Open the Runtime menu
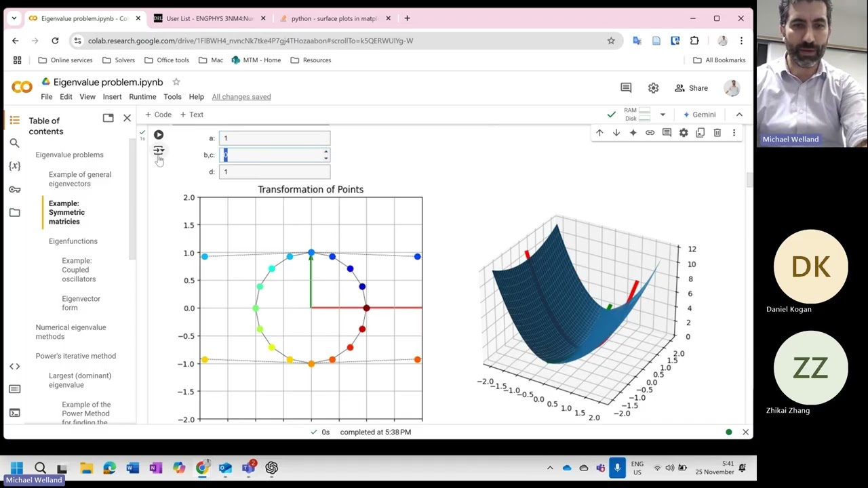This screenshot has width=868, height=488. tap(142, 97)
